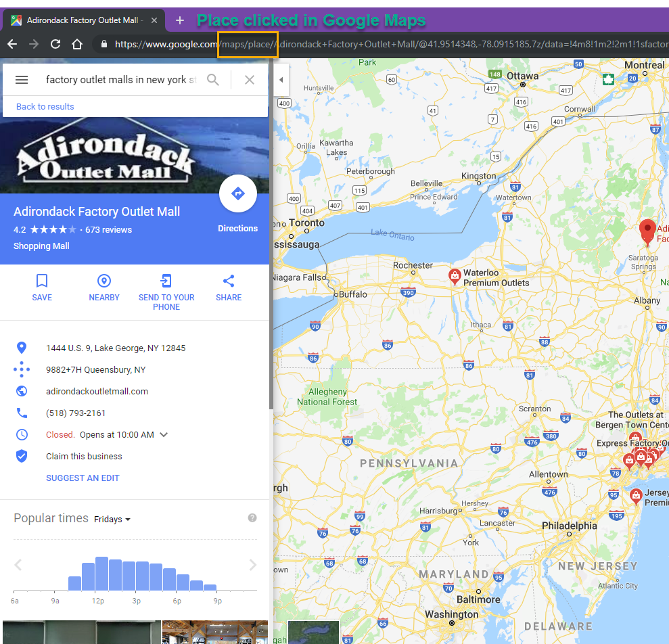Open a new browser tab
The width and height of the screenshot is (669, 644).
pyautogui.click(x=180, y=20)
